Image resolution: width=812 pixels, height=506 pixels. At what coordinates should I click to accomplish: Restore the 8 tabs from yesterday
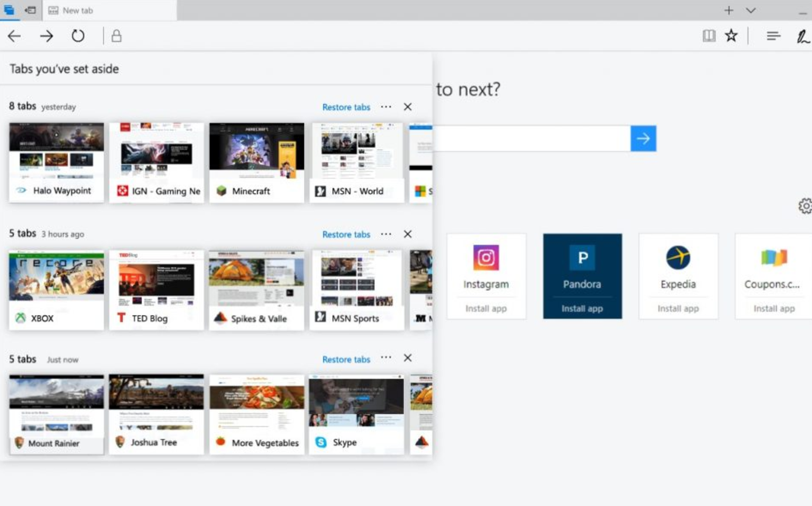tap(346, 107)
